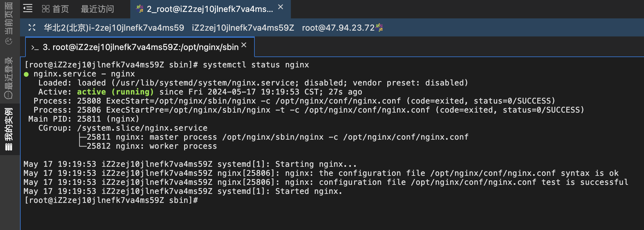Click the root@47.94.23.72 connection label
The width and height of the screenshot is (644, 230).
coord(338,28)
